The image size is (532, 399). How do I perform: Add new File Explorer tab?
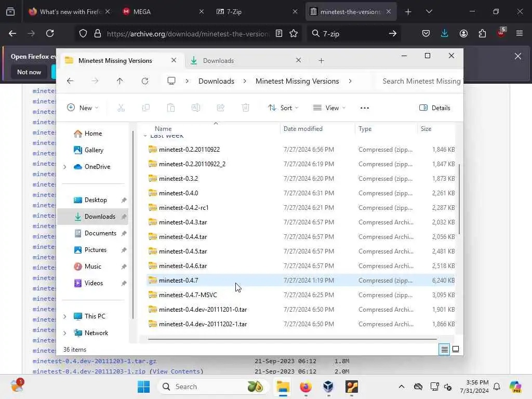[321, 61]
